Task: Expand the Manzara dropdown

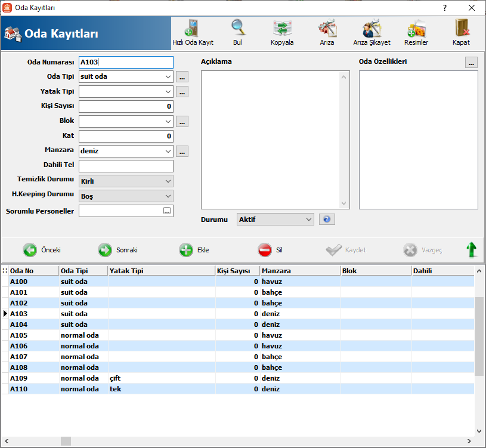Action: click(x=168, y=151)
